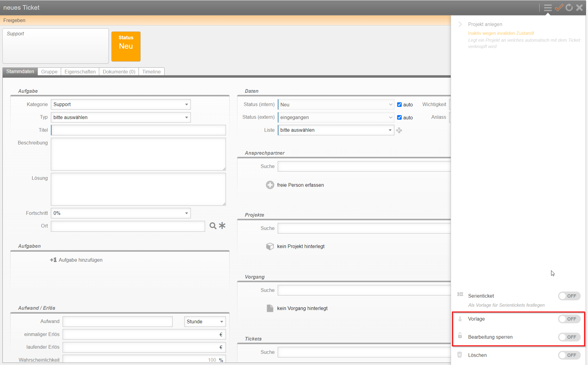
Task: Click Freigeben in the orange bar
Action: pos(14,20)
